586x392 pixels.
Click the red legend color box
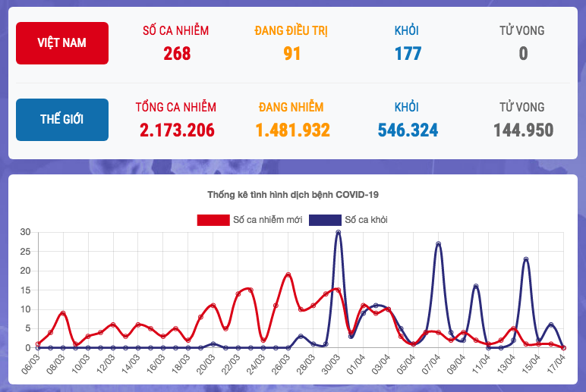click(213, 220)
